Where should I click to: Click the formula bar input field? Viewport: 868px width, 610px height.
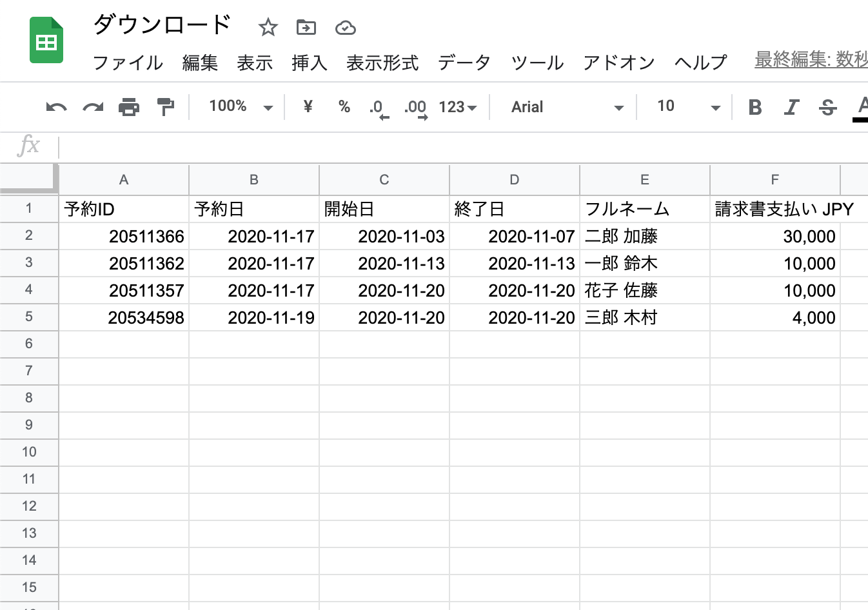tap(451, 146)
